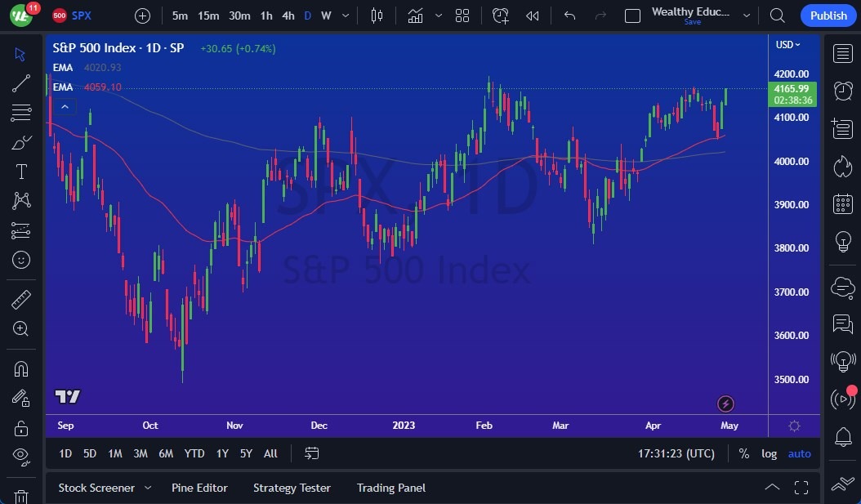Open the chart patterns tool

(21, 201)
